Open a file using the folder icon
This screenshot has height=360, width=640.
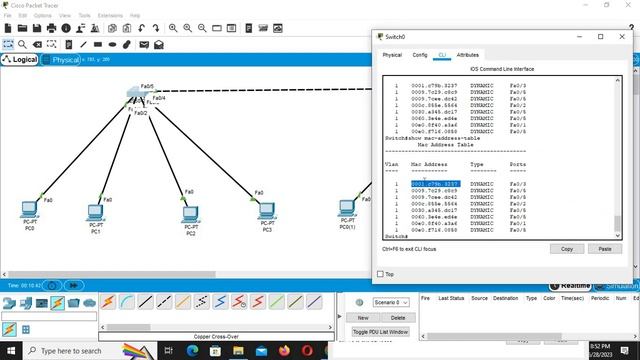pyautogui.click(x=22, y=28)
